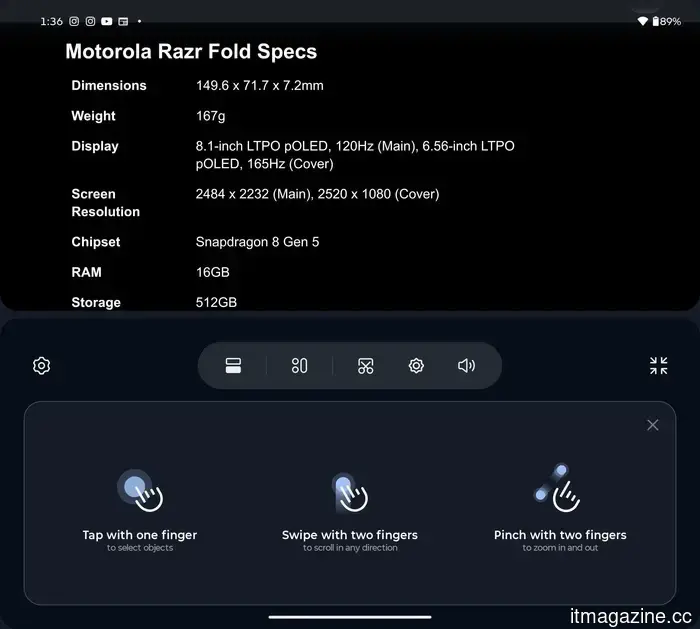Tap the screenshot scissors icon
This screenshot has height=629, width=700.
[366, 366]
